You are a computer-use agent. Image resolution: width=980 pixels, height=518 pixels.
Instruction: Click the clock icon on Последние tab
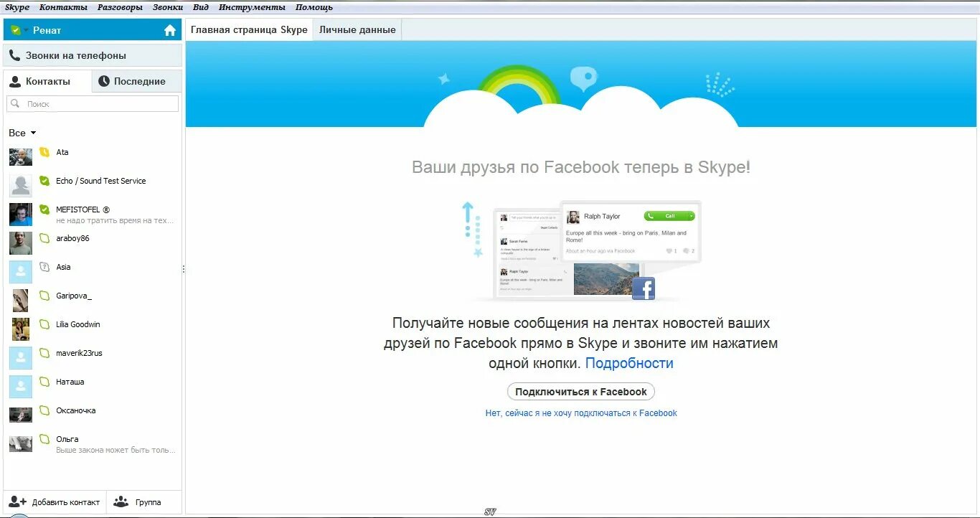coord(104,81)
